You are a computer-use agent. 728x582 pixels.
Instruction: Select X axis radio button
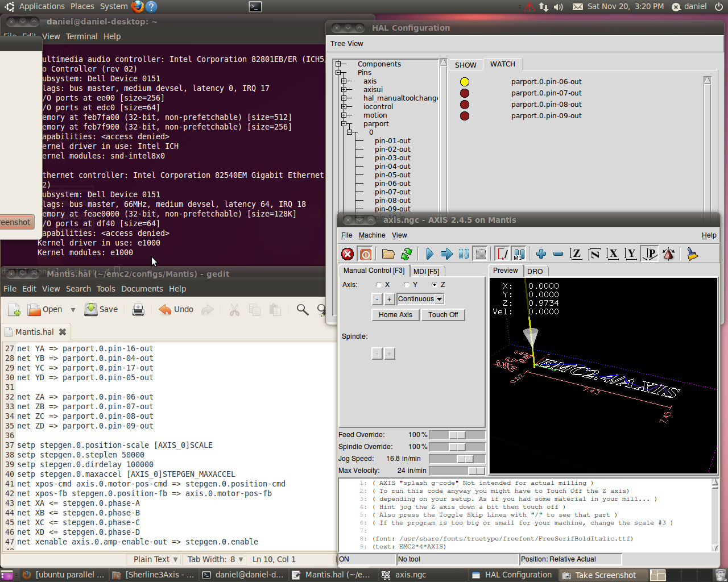(x=379, y=285)
